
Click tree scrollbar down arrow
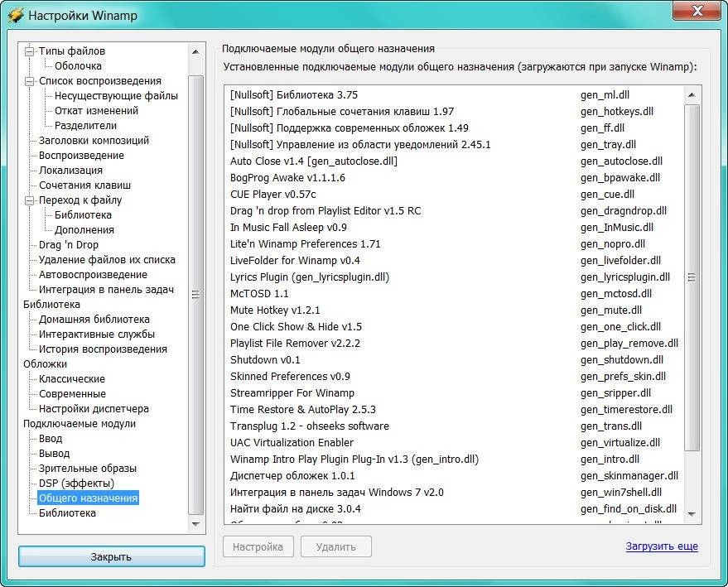(x=195, y=524)
